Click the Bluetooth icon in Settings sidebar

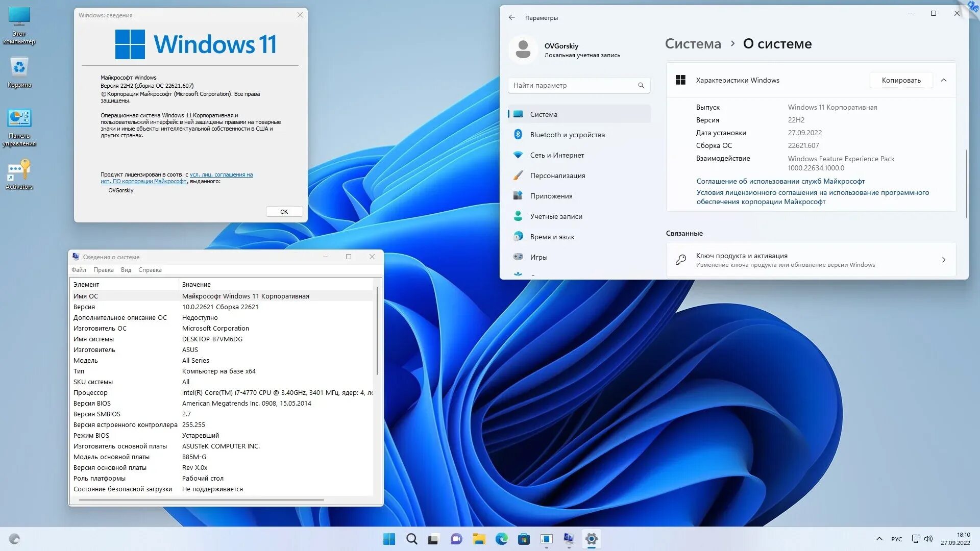coord(518,134)
